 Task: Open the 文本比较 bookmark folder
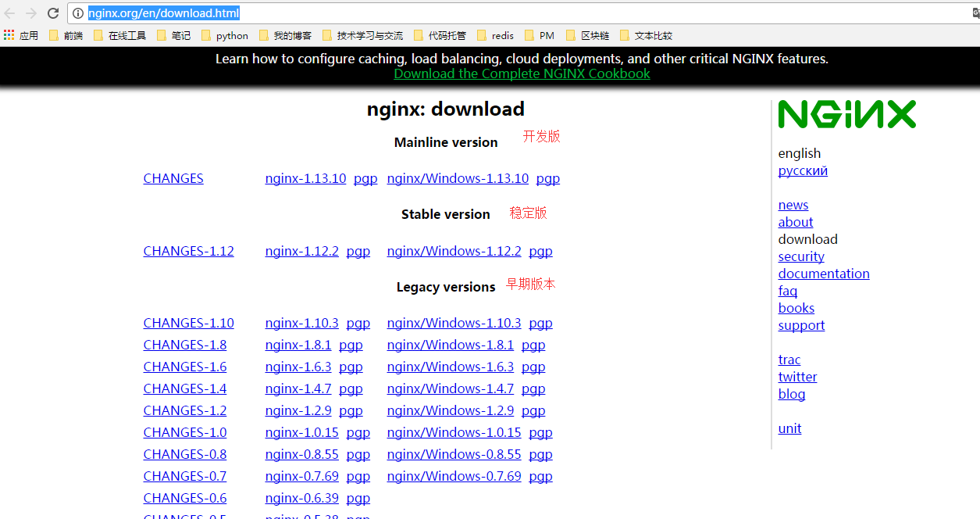point(646,35)
